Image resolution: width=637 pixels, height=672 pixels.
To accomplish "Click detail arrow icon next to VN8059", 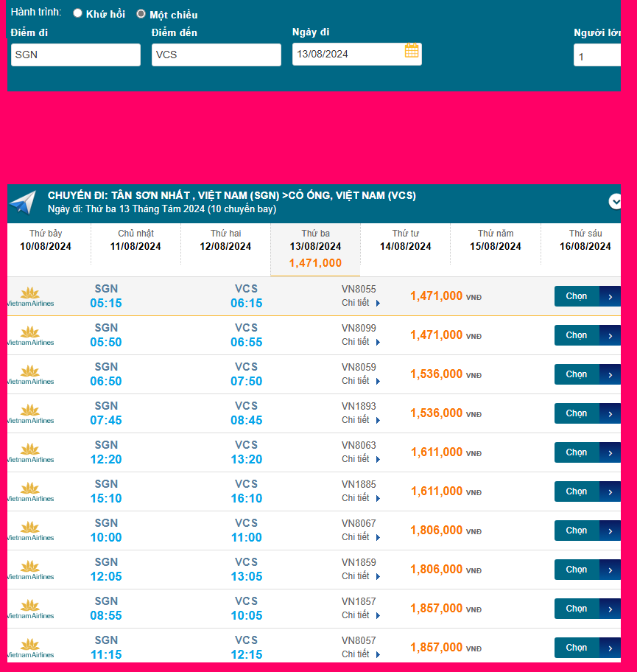I will tap(378, 381).
